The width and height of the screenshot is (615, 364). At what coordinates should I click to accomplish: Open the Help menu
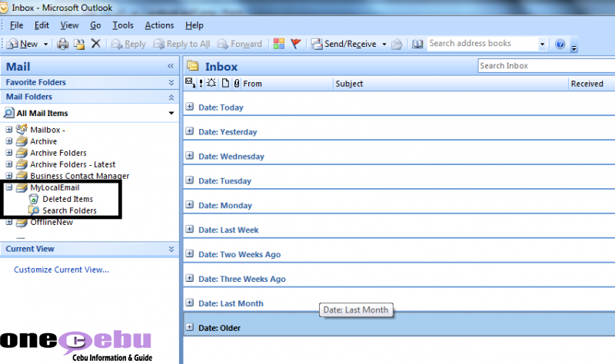194,25
